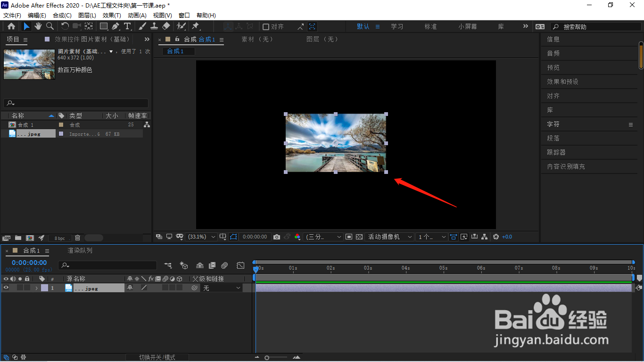Click the reset exposure icon
Image resolution: width=644 pixels, height=362 pixels.
(x=496, y=237)
